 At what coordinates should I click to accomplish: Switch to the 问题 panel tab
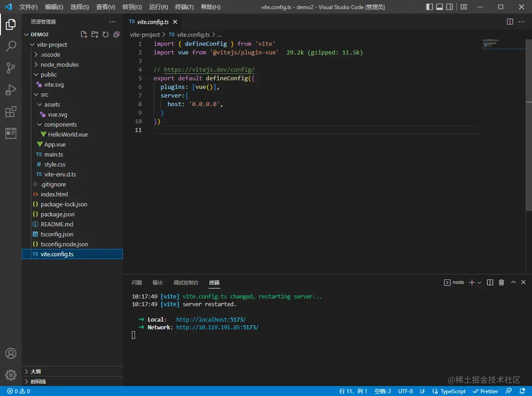[x=137, y=283]
